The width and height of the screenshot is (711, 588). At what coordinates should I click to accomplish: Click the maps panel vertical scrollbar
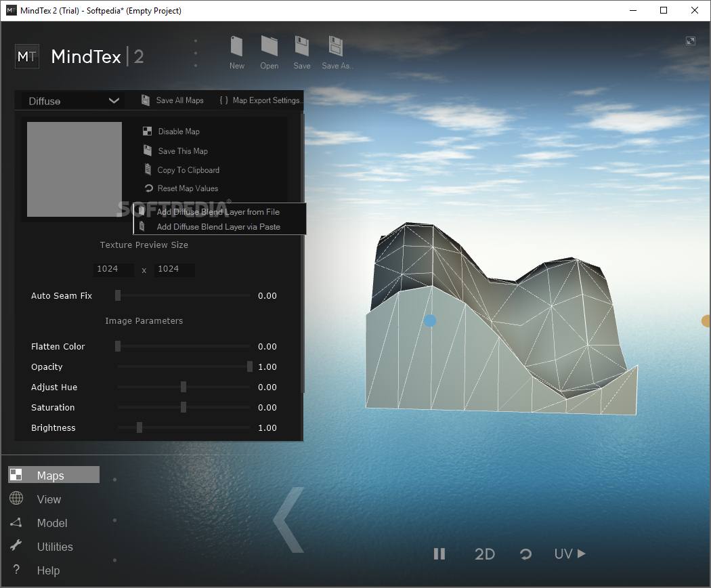[x=303, y=252]
